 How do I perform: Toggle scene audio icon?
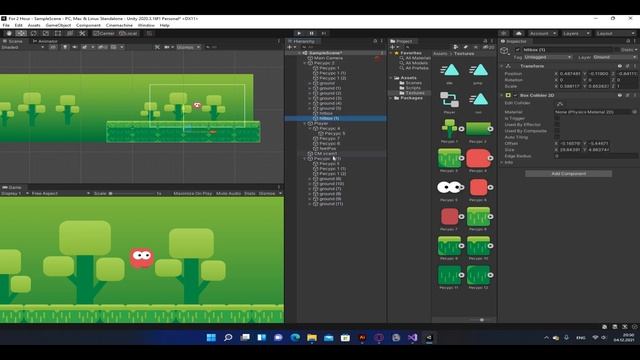pyautogui.click(x=74, y=47)
